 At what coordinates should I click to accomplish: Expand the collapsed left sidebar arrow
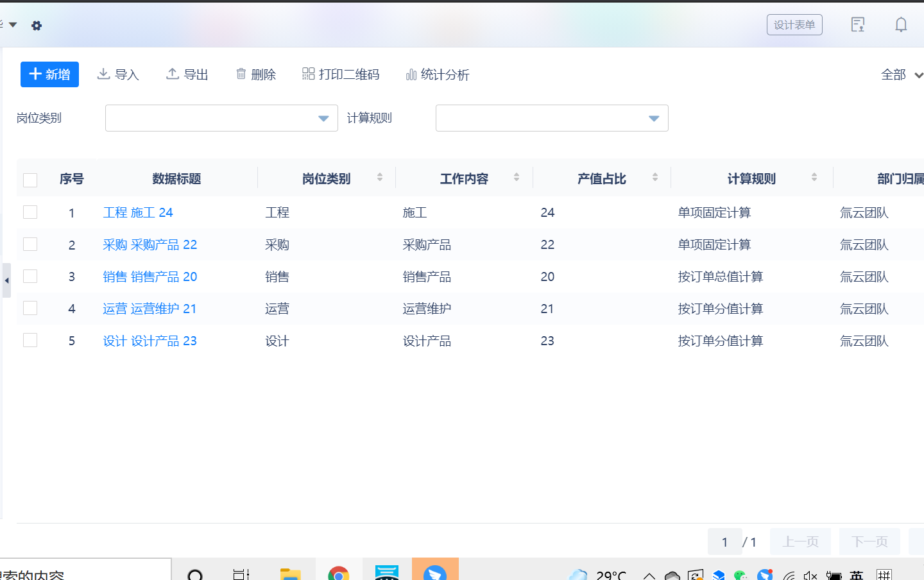[x=6, y=280]
